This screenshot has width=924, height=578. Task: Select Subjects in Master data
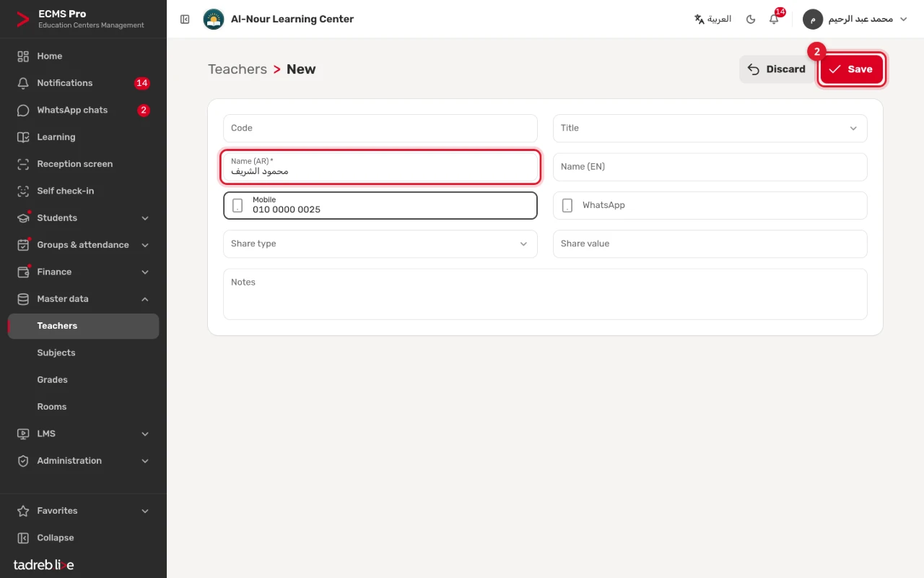pos(84,353)
